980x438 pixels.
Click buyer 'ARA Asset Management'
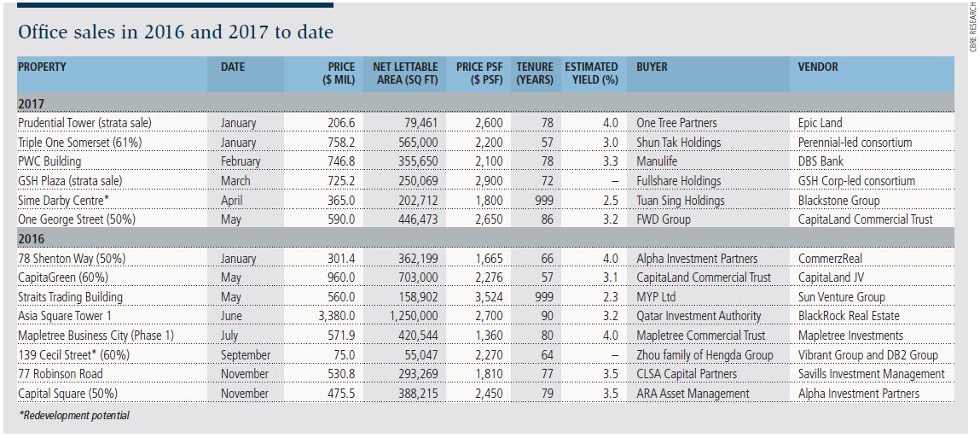coord(693,394)
